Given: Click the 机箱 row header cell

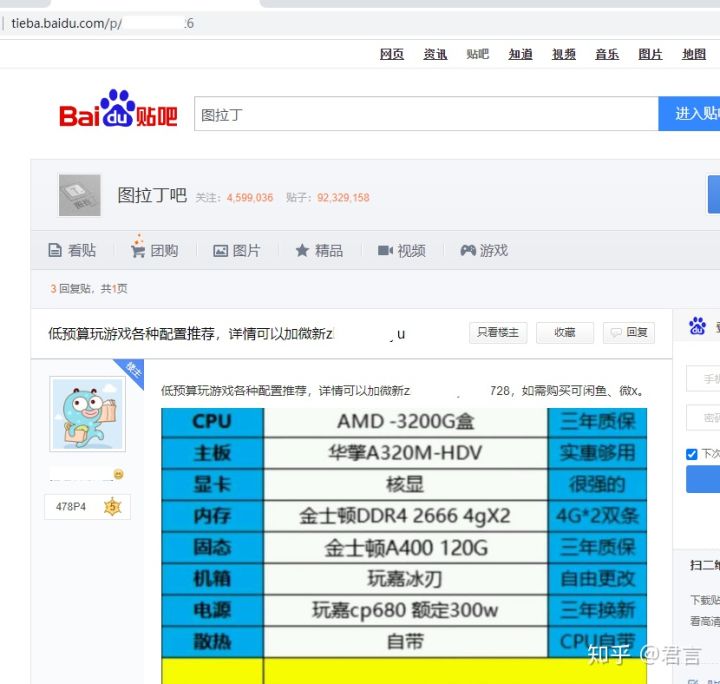Looking at the screenshot, I should [x=213, y=579].
